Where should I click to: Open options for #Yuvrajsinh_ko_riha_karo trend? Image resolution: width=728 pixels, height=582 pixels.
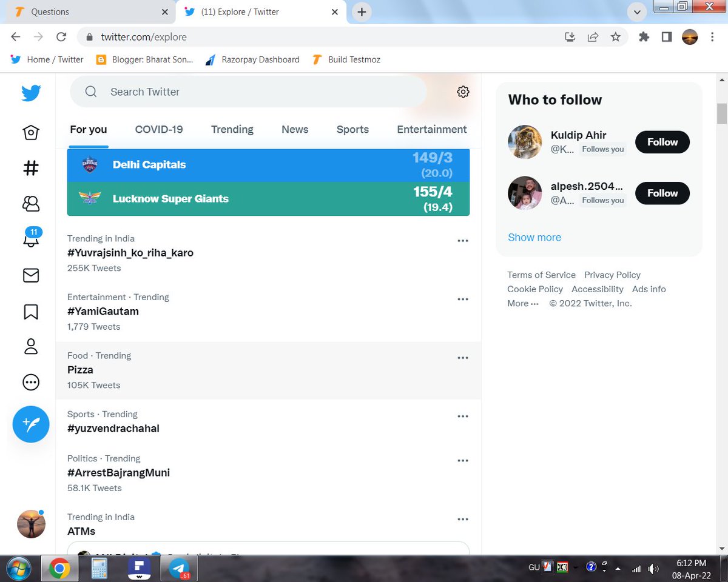[x=463, y=241]
